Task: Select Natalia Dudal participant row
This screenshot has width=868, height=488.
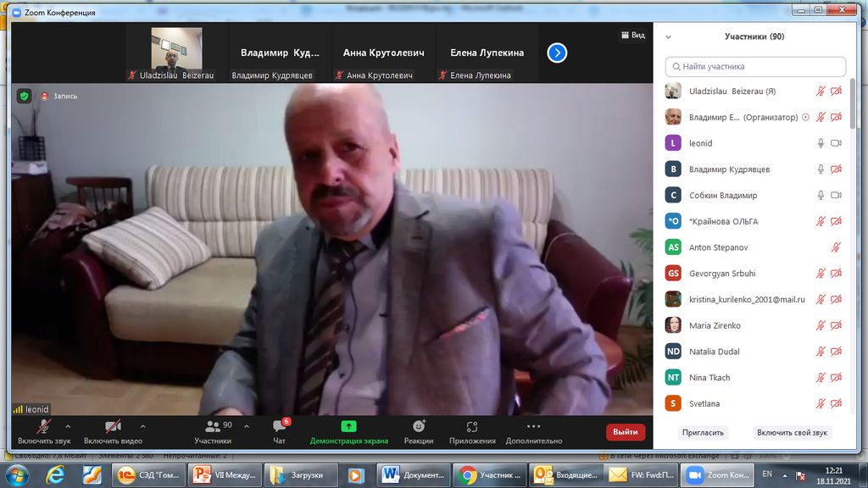Action: point(755,352)
